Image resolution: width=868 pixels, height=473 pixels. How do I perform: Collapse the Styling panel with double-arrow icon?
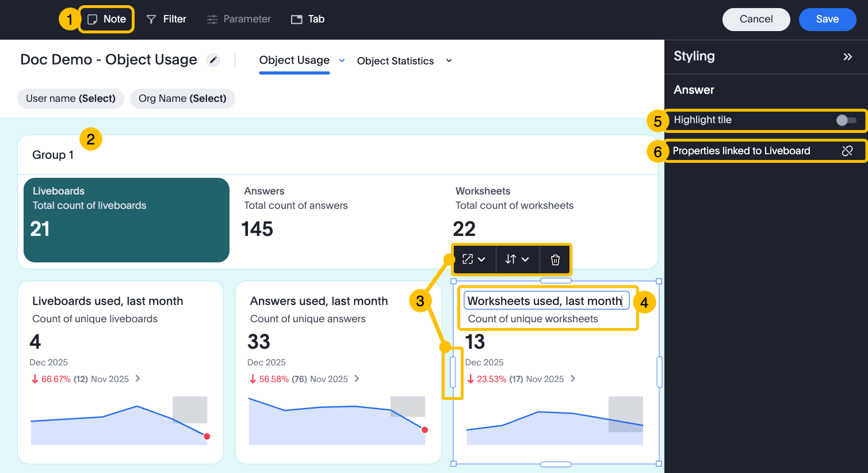click(x=847, y=56)
